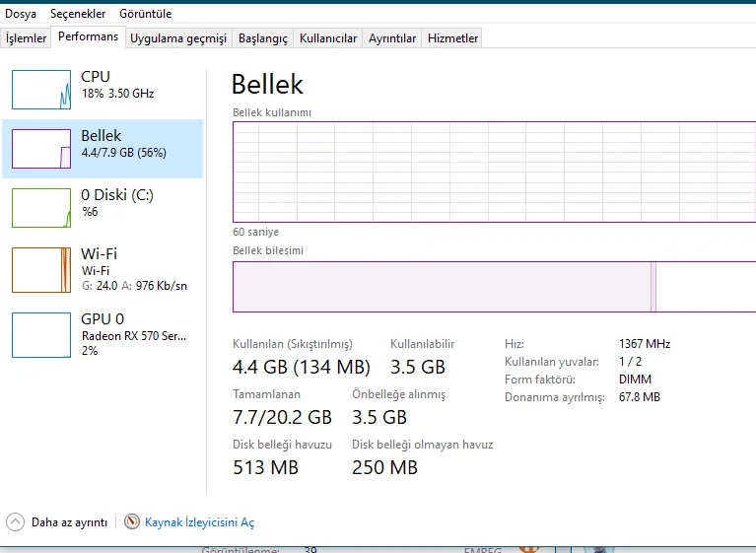Open the Seçenekler menu

coord(78,14)
